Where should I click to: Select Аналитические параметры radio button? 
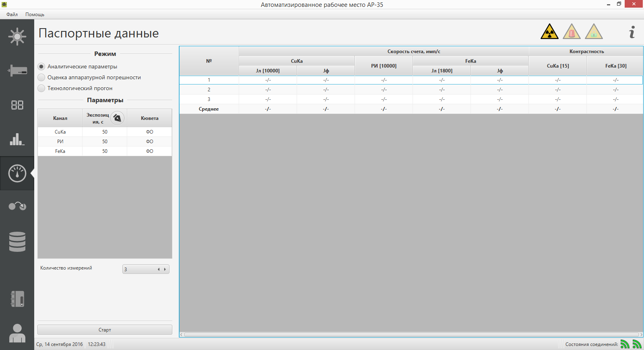pyautogui.click(x=41, y=67)
